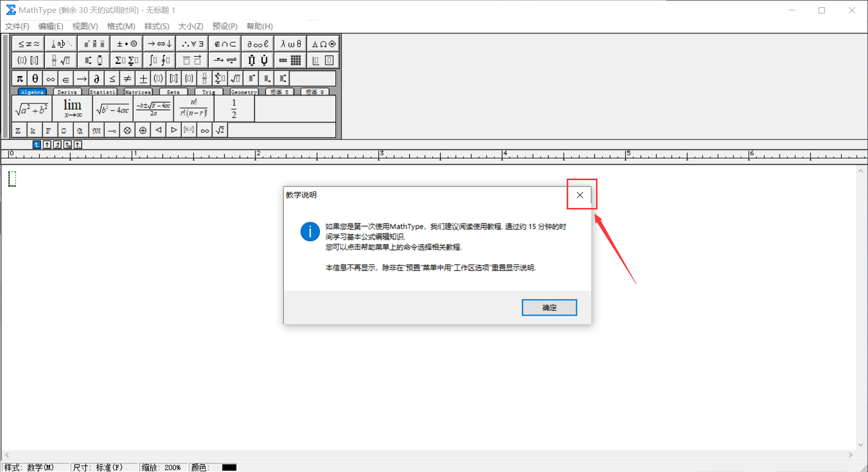This screenshot has width=868, height=472.
Task: Insert the lim x→∞ expression
Action: click(x=73, y=109)
